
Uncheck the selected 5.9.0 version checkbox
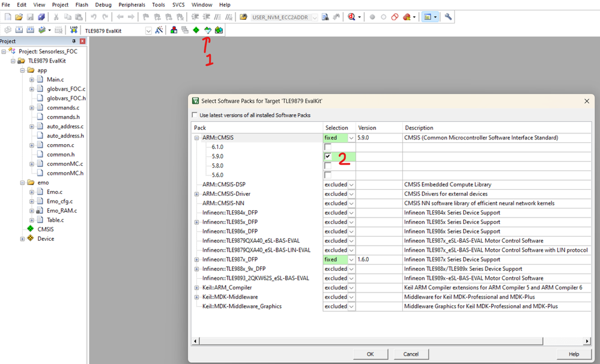pyautogui.click(x=328, y=156)
